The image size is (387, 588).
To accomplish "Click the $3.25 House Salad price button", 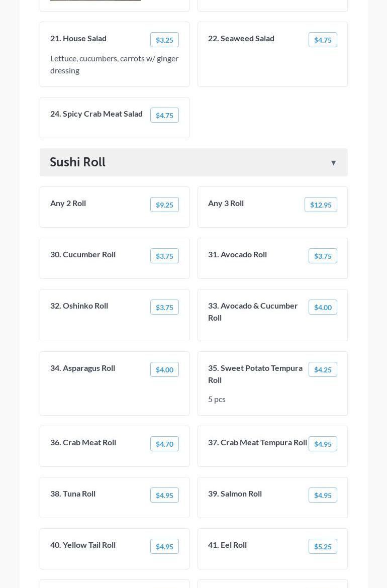I will point(164,40).
